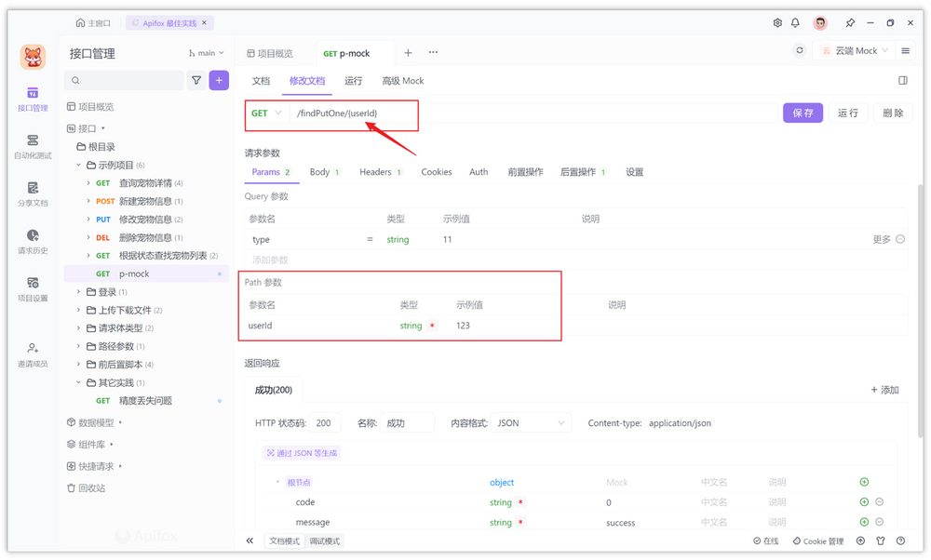
Task: Open 请求历史 in the left sidebar
Action: [33, 241]
